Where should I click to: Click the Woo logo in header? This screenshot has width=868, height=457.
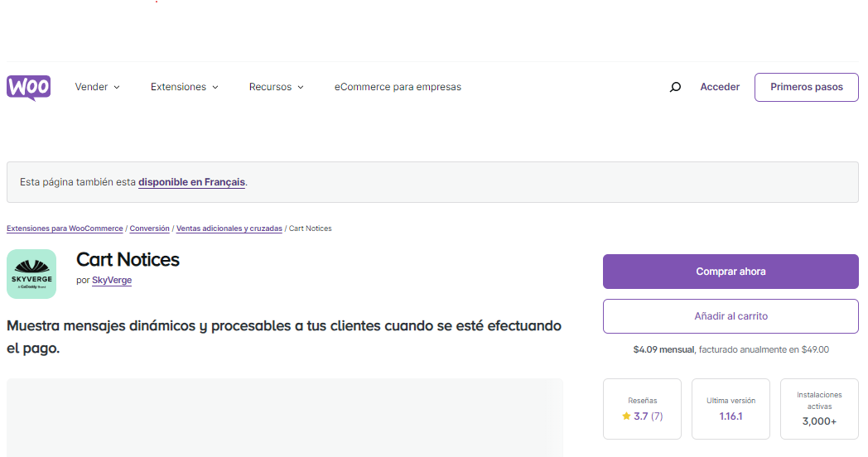tap(29, 87)
